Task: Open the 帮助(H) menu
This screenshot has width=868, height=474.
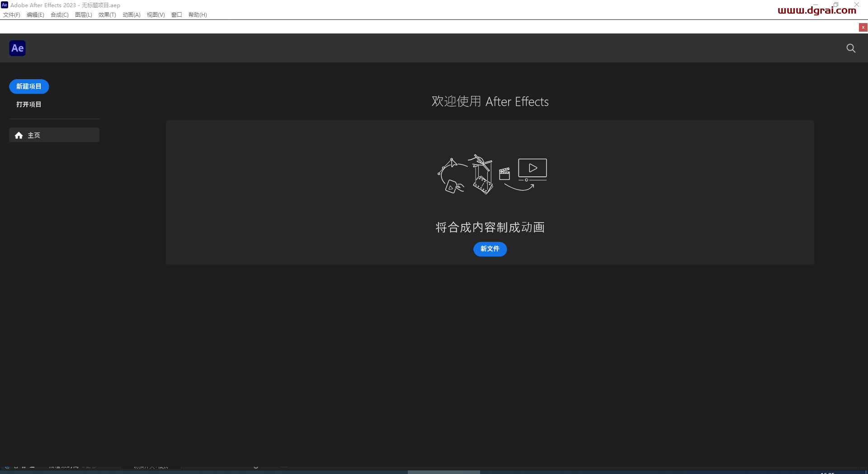Action: 198,15
